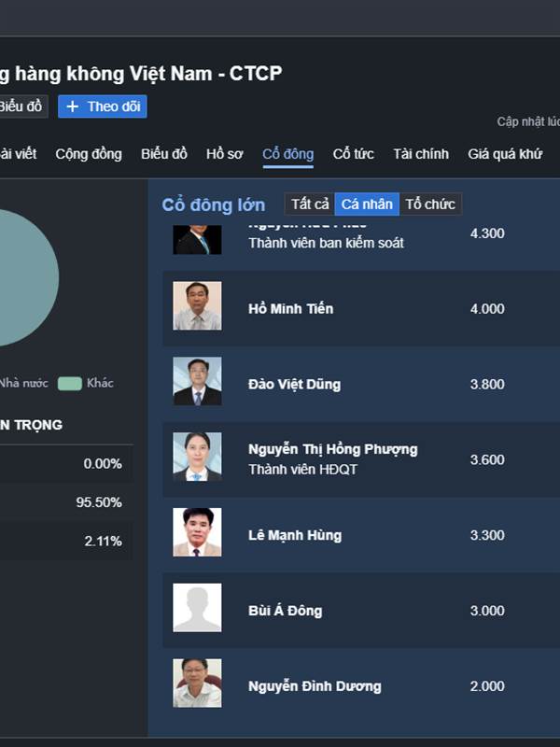Image resolution: width=560 pixels, height=747 pixels.
Task: Open the Tài chính tab
Action: (x=421, y=154)
